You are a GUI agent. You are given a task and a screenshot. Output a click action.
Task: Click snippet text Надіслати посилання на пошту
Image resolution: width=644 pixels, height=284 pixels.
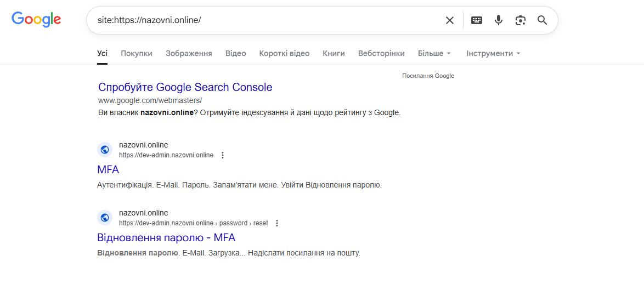[304, 253]
